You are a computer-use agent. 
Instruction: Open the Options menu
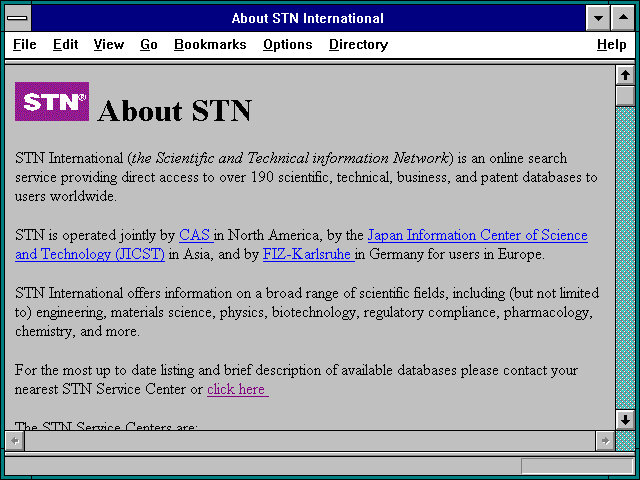[287, 44]
